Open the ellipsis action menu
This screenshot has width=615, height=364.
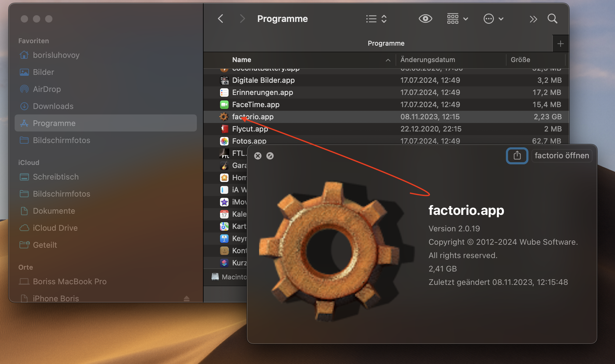[493, 19]
